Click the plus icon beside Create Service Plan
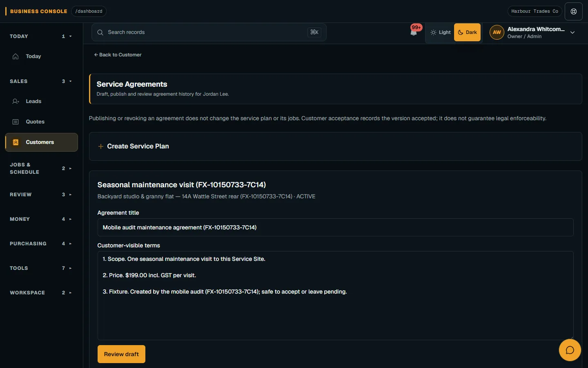 (x=100, y=146)
